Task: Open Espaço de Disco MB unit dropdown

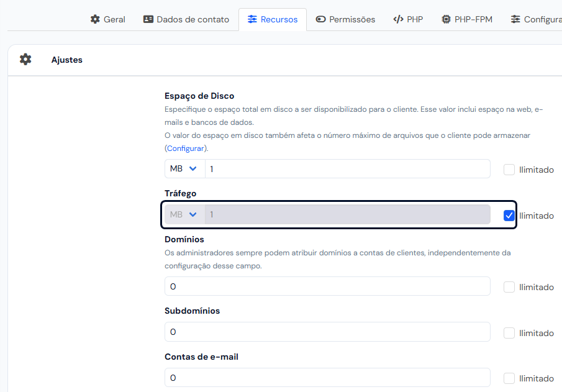Action: 184,168
